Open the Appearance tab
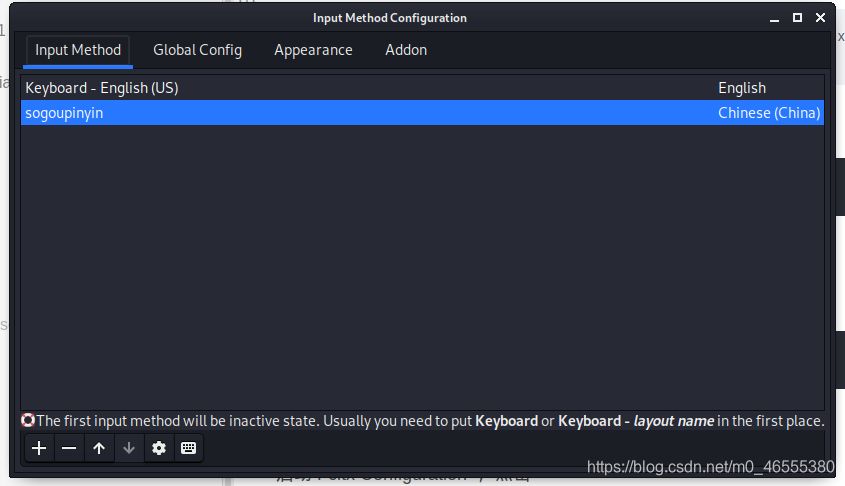 click(x=313, y=50)
